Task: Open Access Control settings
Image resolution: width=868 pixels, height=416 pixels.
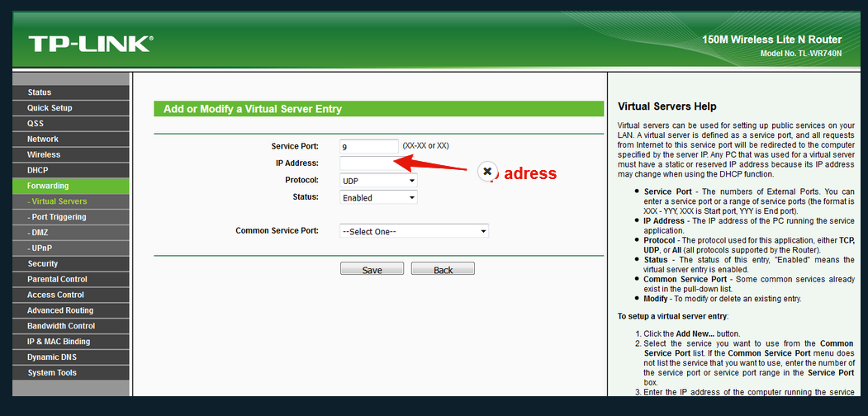Action: [x=71, y=295]
